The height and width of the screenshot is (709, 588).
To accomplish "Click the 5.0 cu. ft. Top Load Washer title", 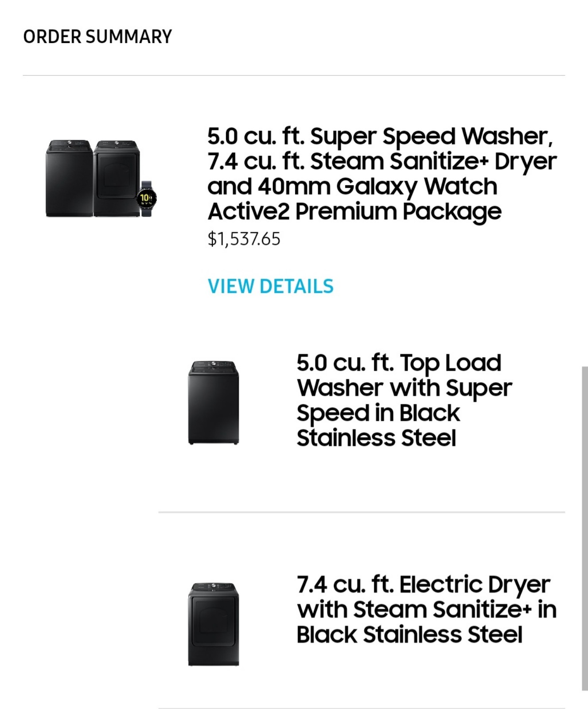I will tap(404, 400).
